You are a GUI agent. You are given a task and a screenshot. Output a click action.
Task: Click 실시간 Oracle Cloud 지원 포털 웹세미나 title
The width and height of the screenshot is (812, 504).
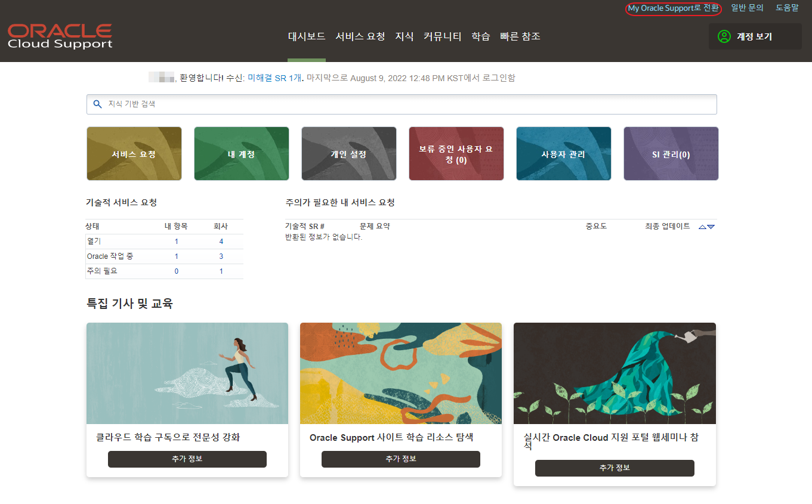point(611,441)
